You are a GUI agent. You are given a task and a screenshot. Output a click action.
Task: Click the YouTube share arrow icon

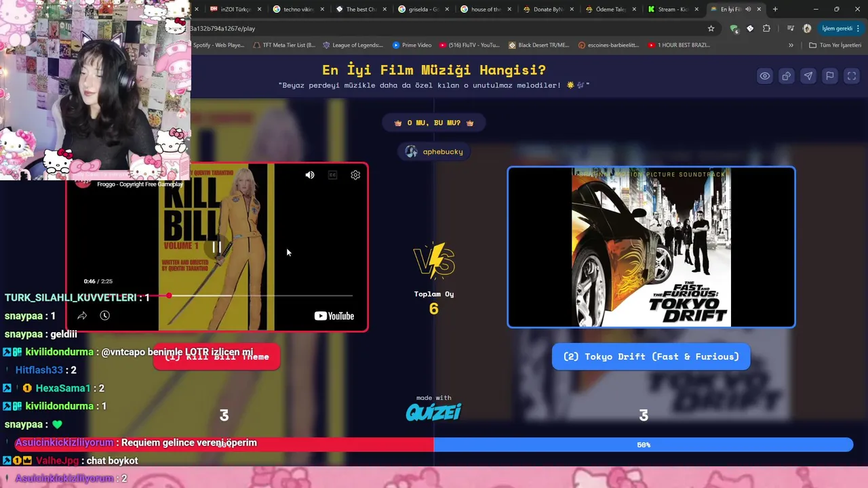click(x=82, y=316)
